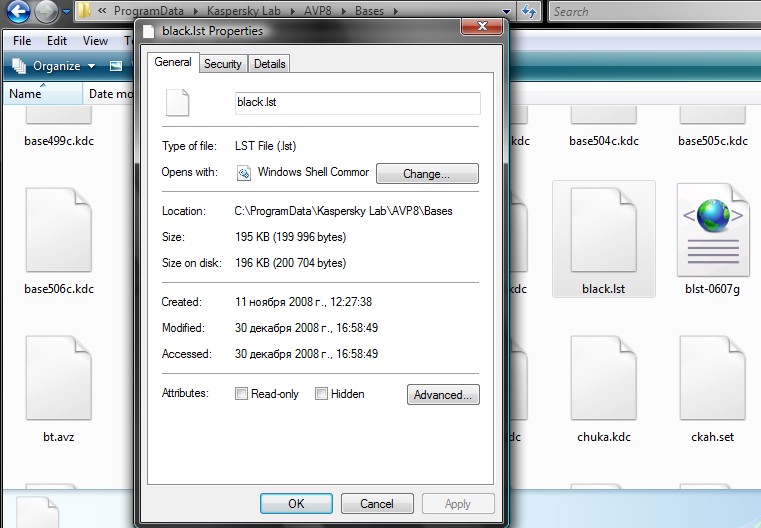Click Explorer's Forward arrow button

(x=47, y=11)
